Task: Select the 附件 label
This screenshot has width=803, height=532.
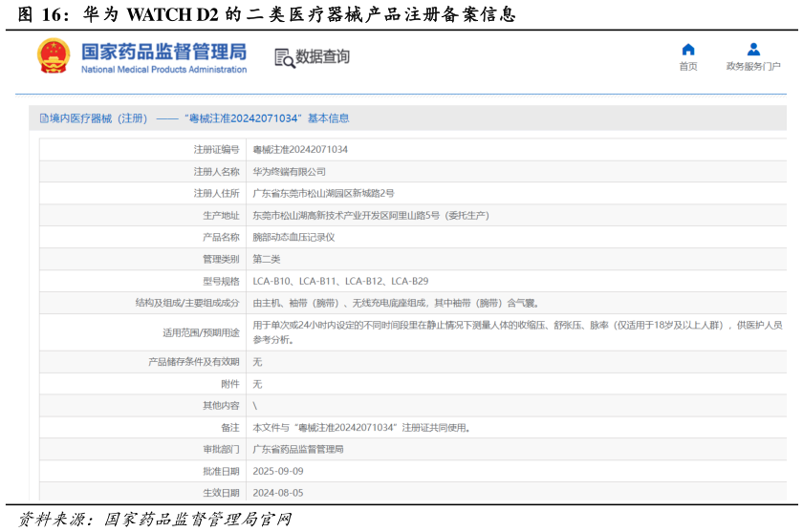Action: pos(230,384)
